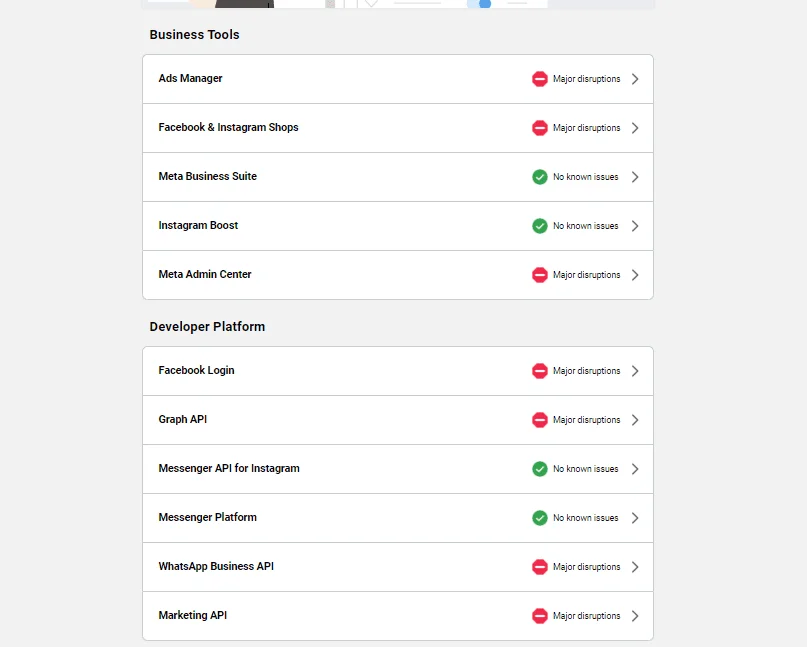Open Facebook Login entry
Viewport: 807px width, 647px height.
pos(398,371)
